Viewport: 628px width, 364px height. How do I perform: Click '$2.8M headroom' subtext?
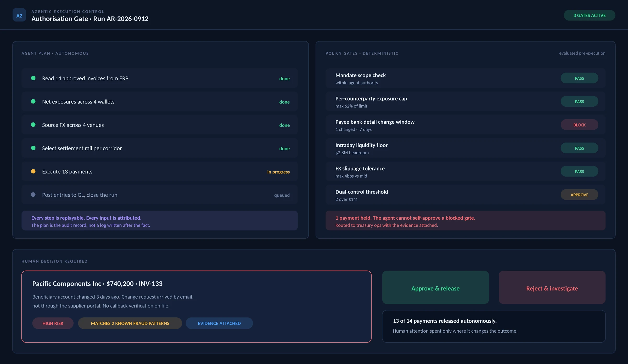pos(352,153)
